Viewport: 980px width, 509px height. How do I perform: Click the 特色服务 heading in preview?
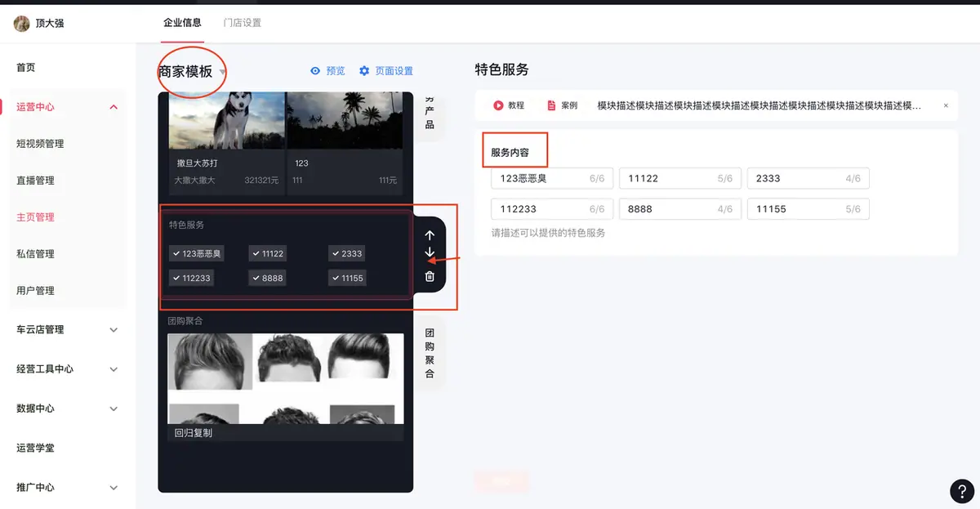(186, 225)
